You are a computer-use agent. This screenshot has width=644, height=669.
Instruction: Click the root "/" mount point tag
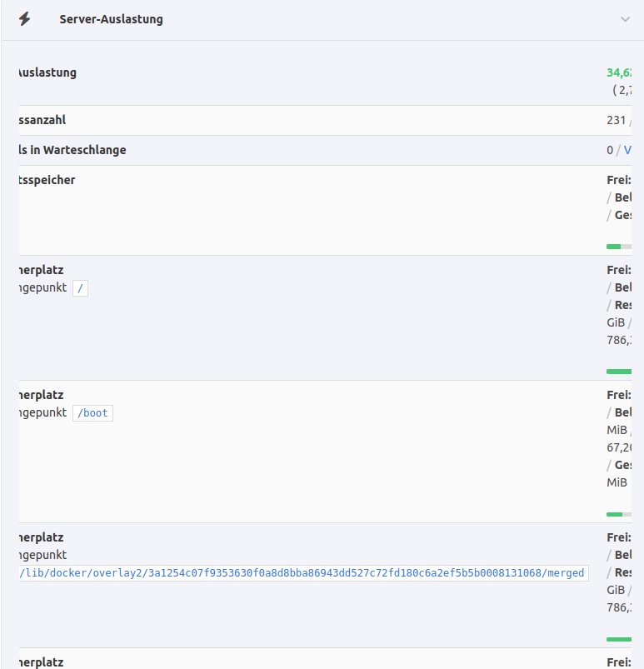[x=80, y=288]
